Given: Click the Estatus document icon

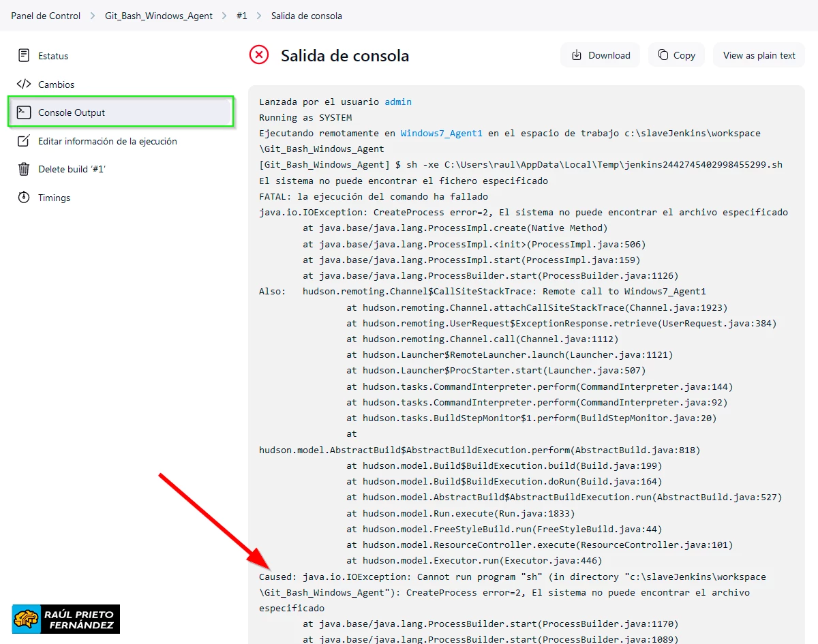Looking at the screenshot, I should coord(24,55).
